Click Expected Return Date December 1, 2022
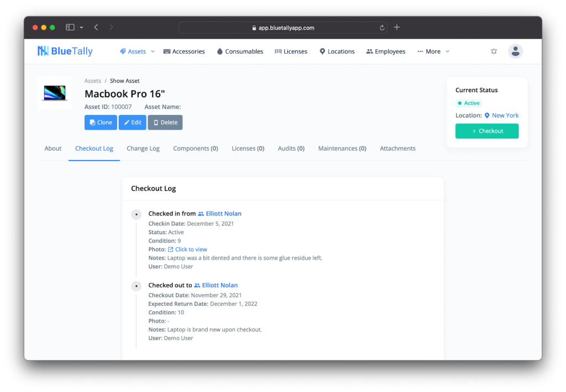This screenshot has height=392, width=566. coord(203,304)
